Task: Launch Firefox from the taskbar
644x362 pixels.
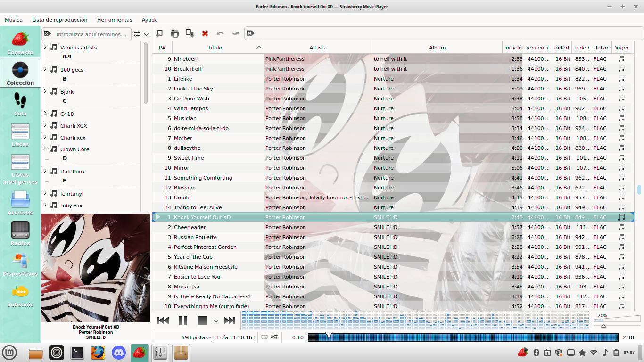Action: (x=98, y=352)
